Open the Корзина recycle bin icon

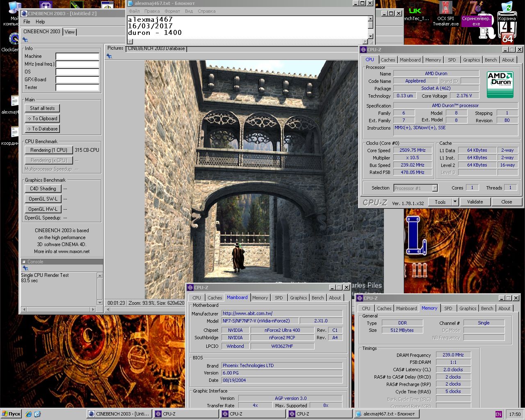[x=507, y=11]
